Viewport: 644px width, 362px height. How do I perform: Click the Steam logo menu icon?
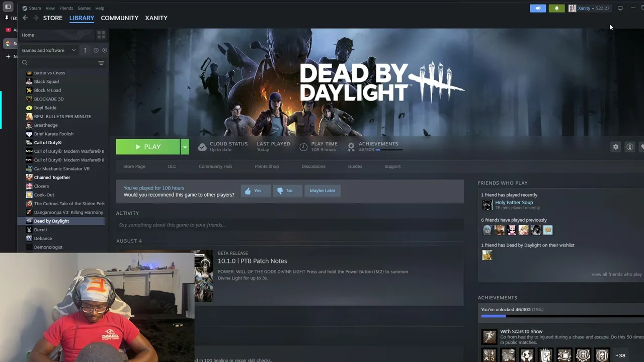coord(25,8)
